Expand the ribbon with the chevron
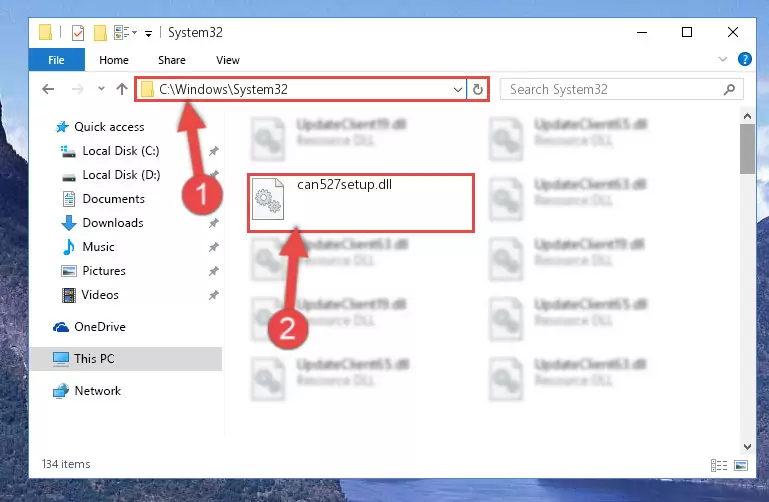 coord(722,59)
